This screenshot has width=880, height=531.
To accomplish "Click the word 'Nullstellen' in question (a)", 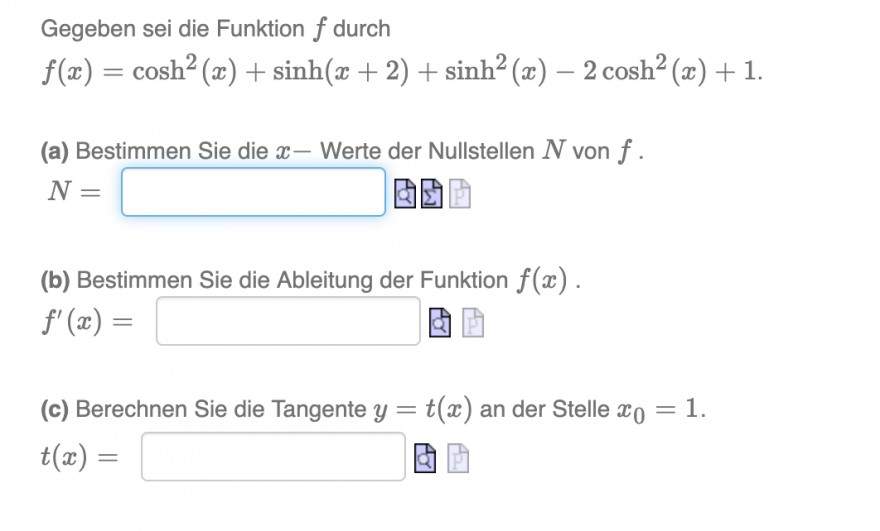I will [x=481, y=151].
